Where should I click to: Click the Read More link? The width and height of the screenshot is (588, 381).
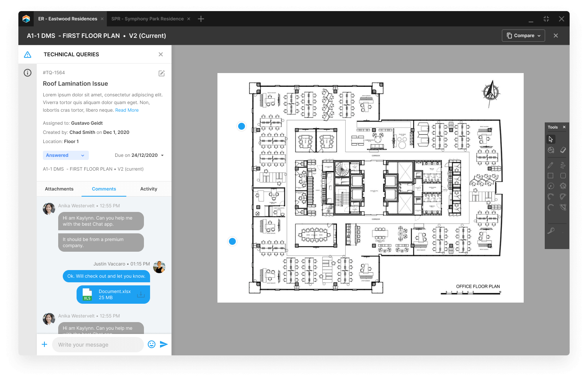[x=127, y=110]
